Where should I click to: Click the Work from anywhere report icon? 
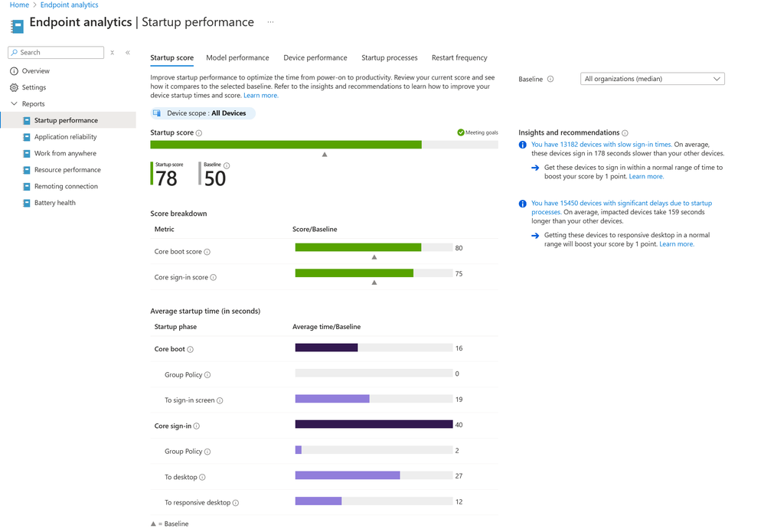[27, 153]
